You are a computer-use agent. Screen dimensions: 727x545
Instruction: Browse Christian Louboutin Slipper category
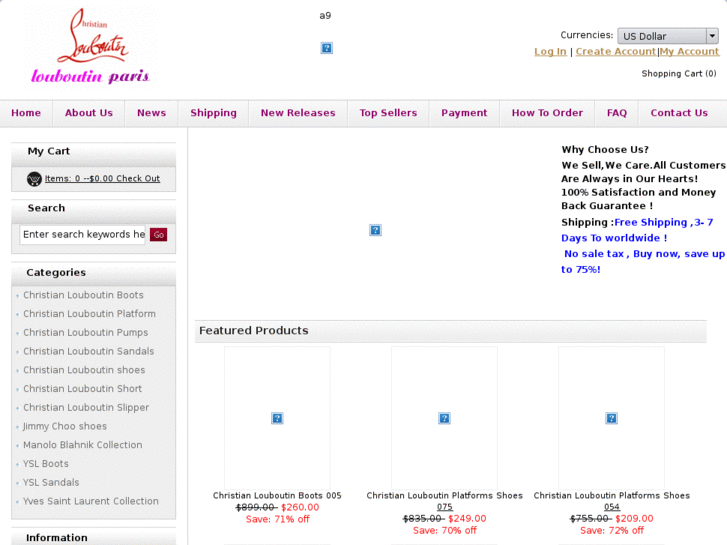point(86,407)
